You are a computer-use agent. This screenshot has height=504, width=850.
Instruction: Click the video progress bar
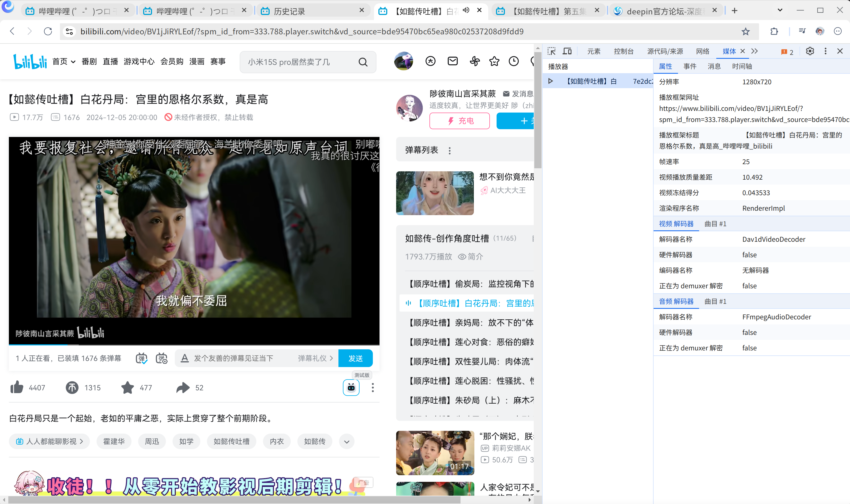click(x=194, y=345)
